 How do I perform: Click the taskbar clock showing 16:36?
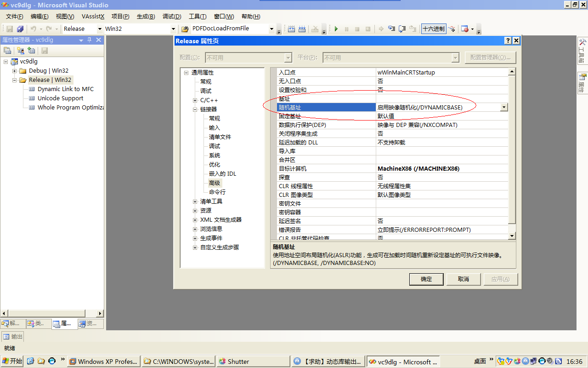[x=575, y=362]
